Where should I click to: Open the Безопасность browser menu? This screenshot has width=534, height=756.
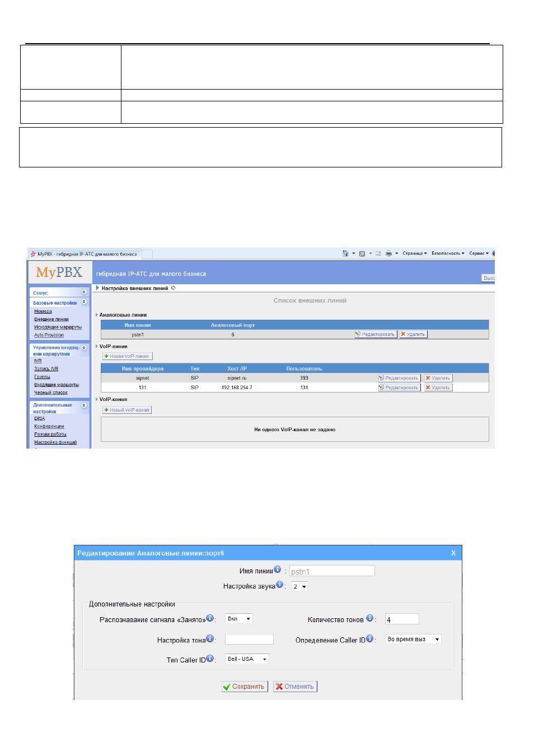448,254
